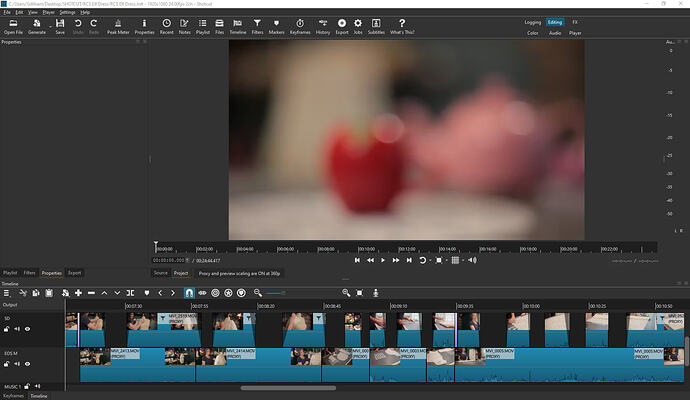The width and height of the screenshot is (690, 400).
Task: Show the Playlist panel from the toolbar
Action: [202, 26]
